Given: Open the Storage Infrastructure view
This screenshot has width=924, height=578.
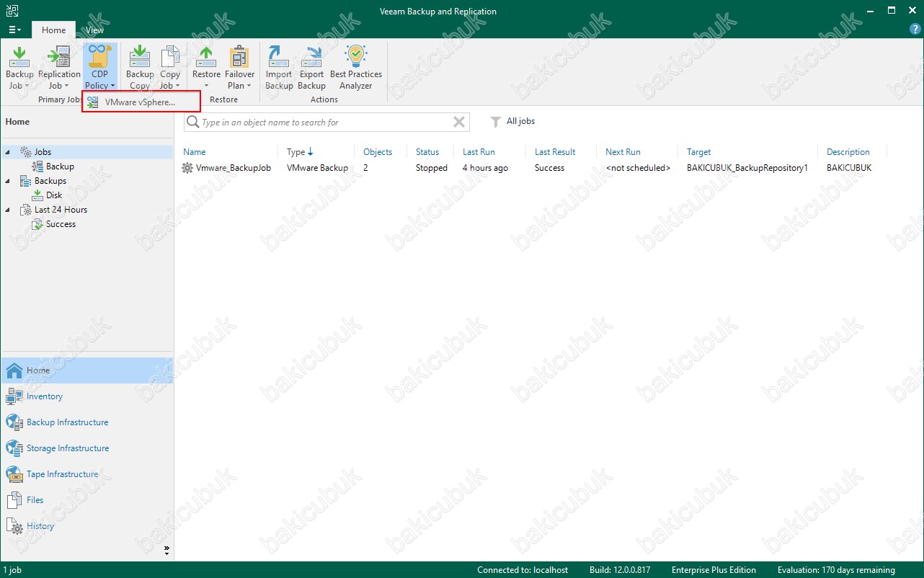Looking at the screenshot, I should click(86, 448).
